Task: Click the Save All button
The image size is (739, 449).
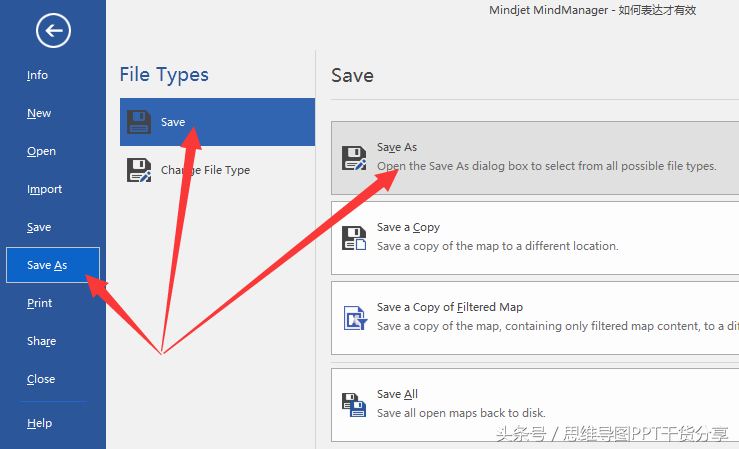Action: [x=535, y=405]
